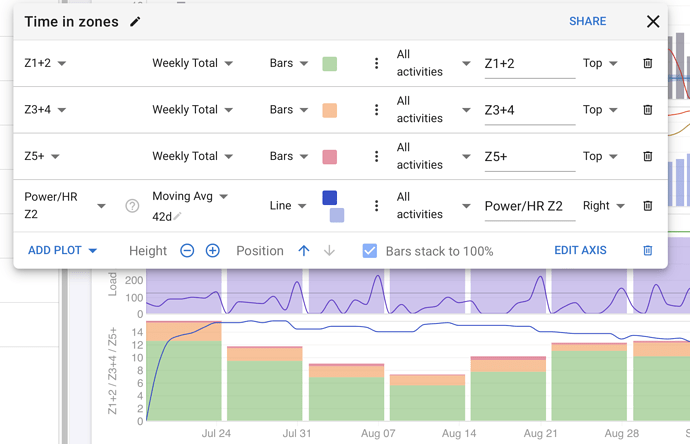Open the ADD PLOT menu

(62, 251)
